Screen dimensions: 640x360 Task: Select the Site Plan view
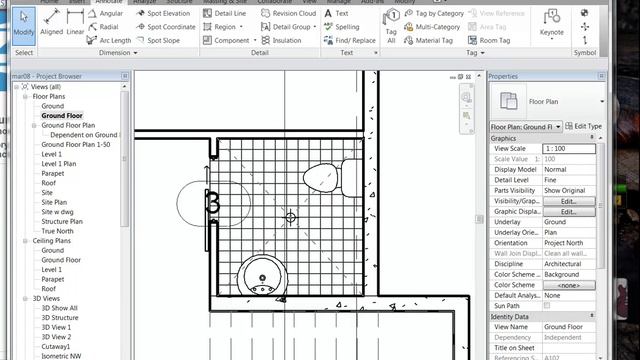tap(54, 202)
